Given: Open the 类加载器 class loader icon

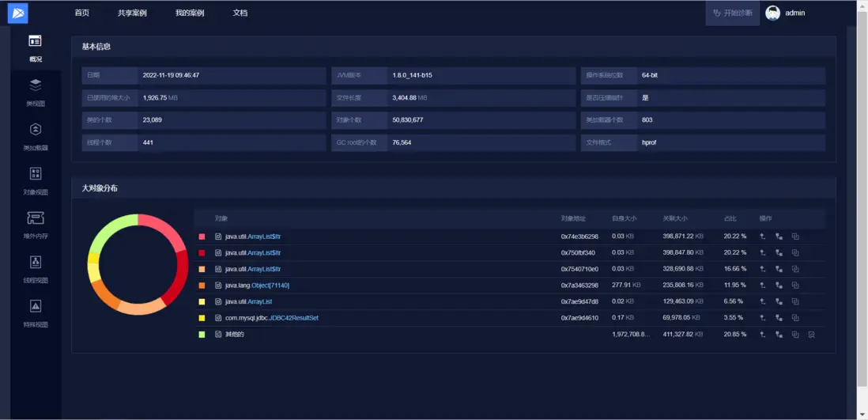Looking at the screenshot, I should pyautogui.click(x=36, y=129).
